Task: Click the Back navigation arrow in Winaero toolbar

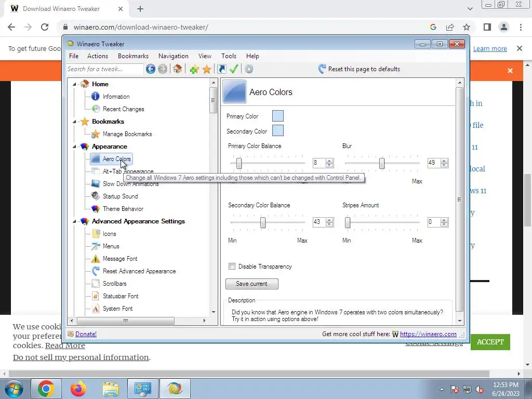Action: pyautogui.click(x=151, y=69)
